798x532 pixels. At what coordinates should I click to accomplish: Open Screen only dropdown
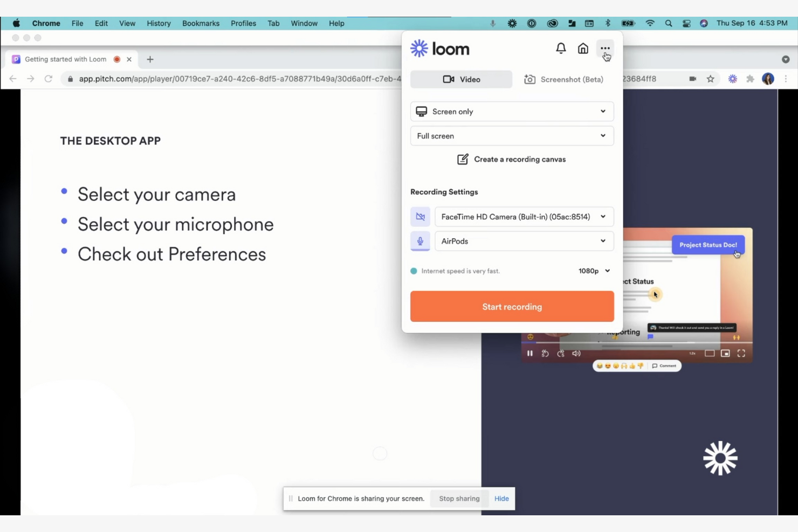(512, 112)
